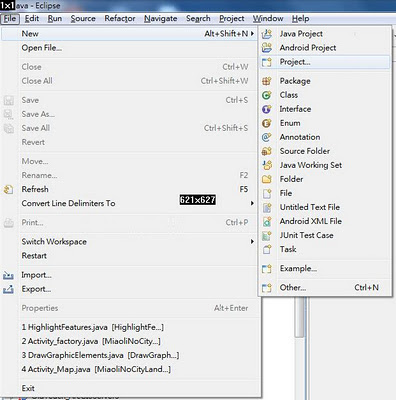Image resolution: width=396 pixels, height=400 pixels.
Task: Choose Close All menu entry
Action: [129, 81]
